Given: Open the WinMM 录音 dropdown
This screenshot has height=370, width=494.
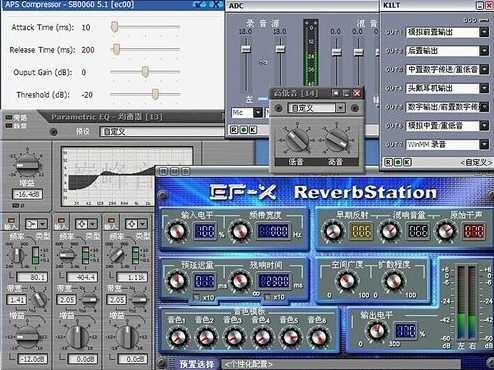Looking at the screenshot, I should point(484,144).
